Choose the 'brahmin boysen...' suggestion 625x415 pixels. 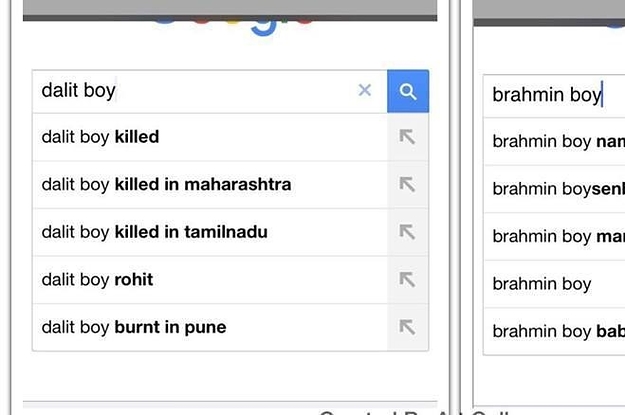point(554,189)
